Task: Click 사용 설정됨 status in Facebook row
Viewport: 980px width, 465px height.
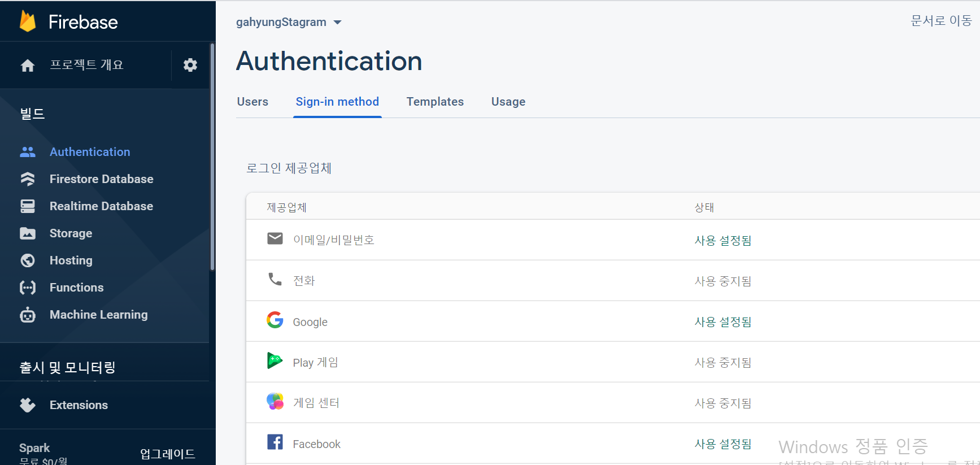Action: pyautogui.click(x=723, y=444)
